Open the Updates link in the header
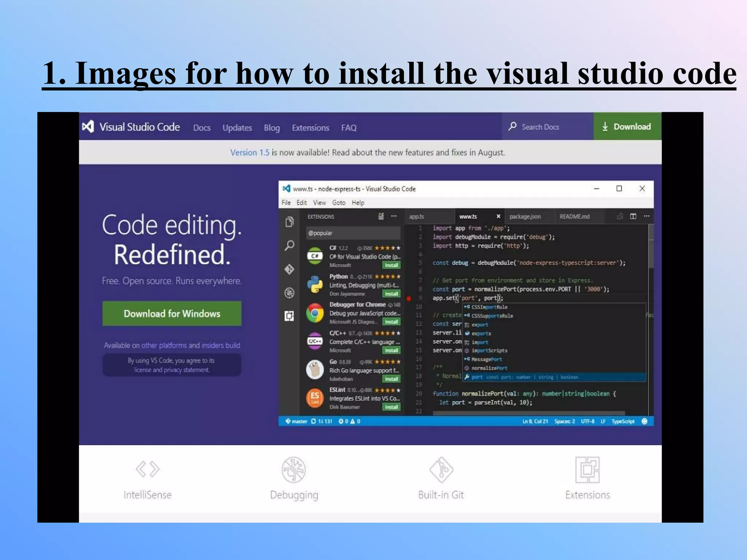Screen dimensions: 747x560 (x=237, y=128)
